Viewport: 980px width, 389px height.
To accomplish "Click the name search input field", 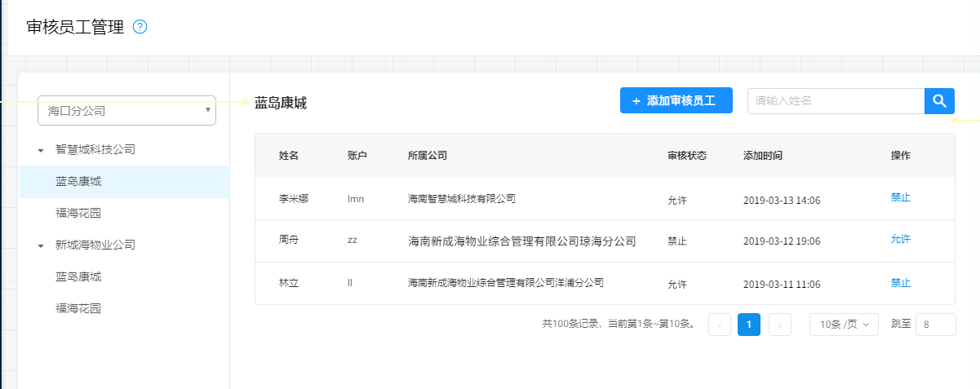I will (x=836, y=101).
